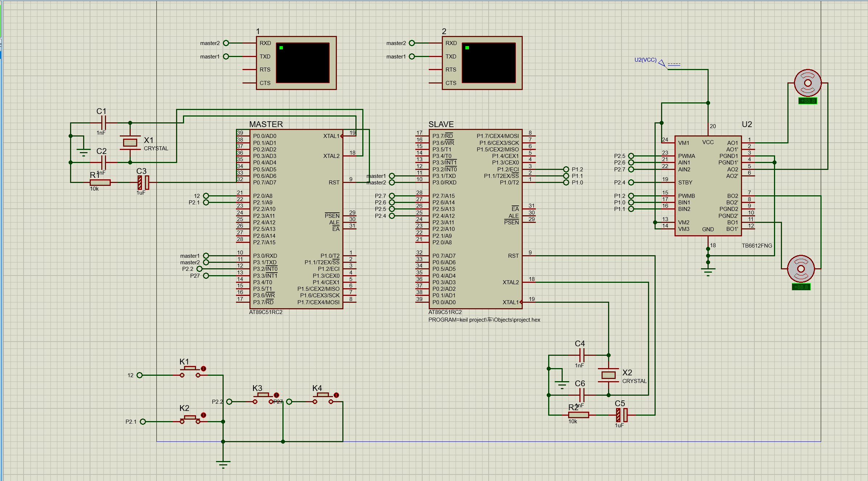Click the P2.2 terminal left of K3
This screenshot has width=868, height=481.
pyautogui.click(x=229, y=401)
